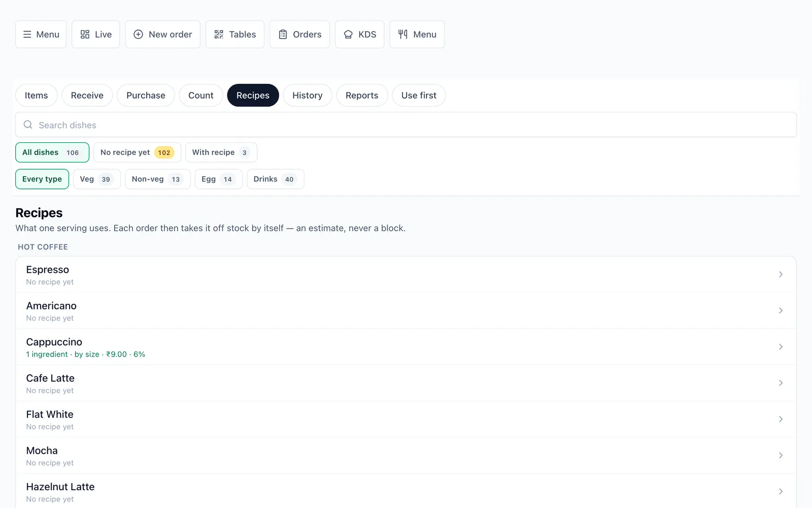Open the History tab

pyautogui.click(x=308, y=96)
